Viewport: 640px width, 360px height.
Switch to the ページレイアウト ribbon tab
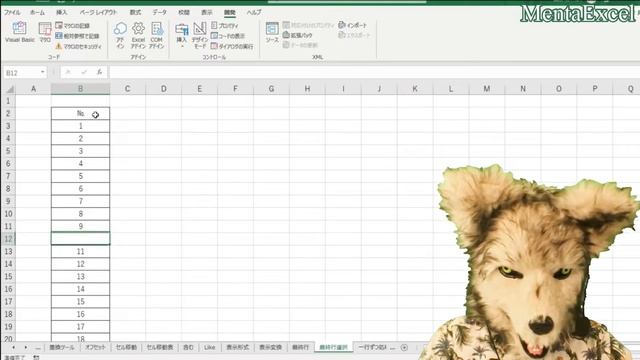[98, 12]
